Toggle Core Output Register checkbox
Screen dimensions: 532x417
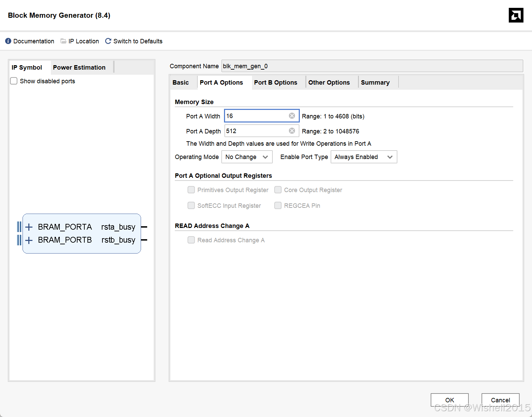click(278, 190)
